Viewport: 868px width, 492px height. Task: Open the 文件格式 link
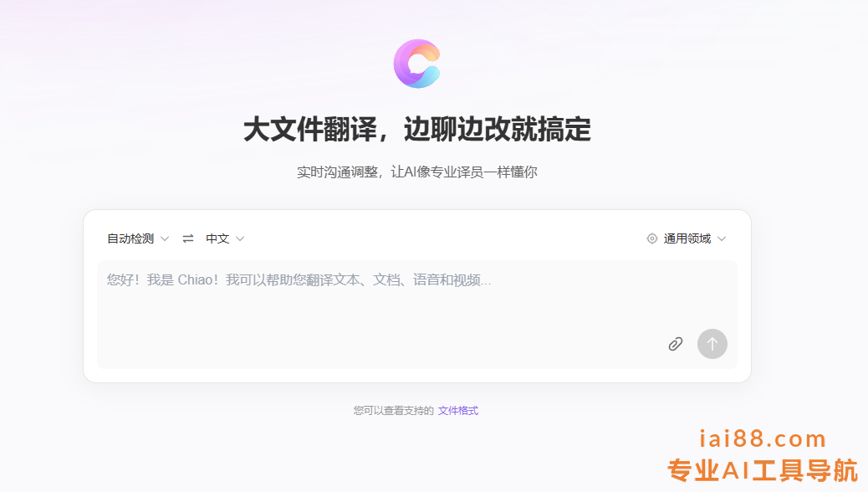tap(457, 411)
